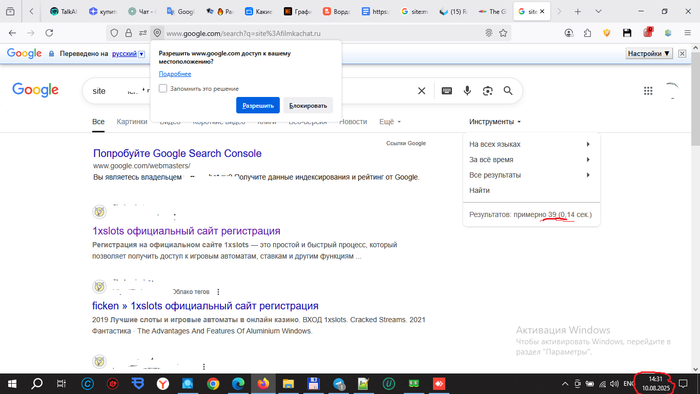Screen dimensions: 700x394
Task: Reload the page with refresh icon
Action: click(50, 33)
